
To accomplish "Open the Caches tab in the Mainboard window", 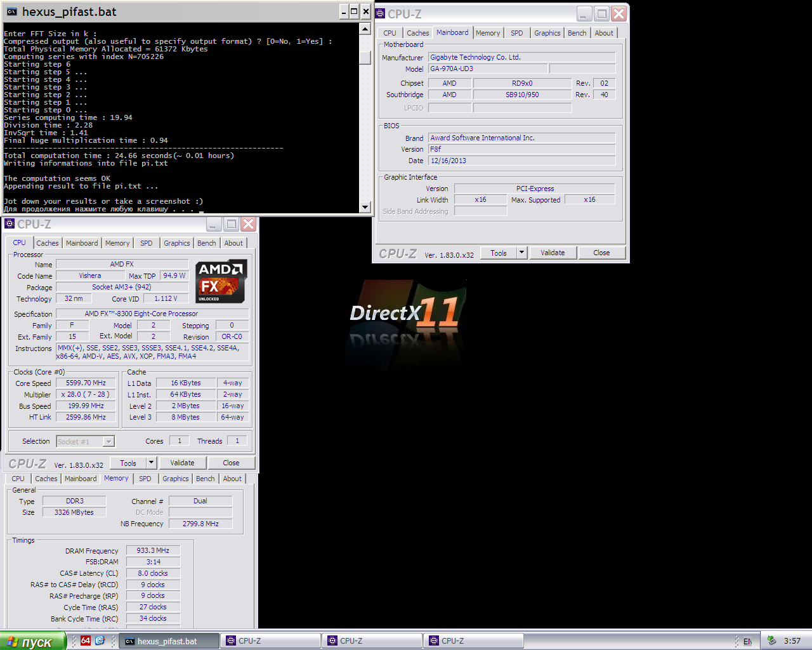I will [x=417, y=33].
